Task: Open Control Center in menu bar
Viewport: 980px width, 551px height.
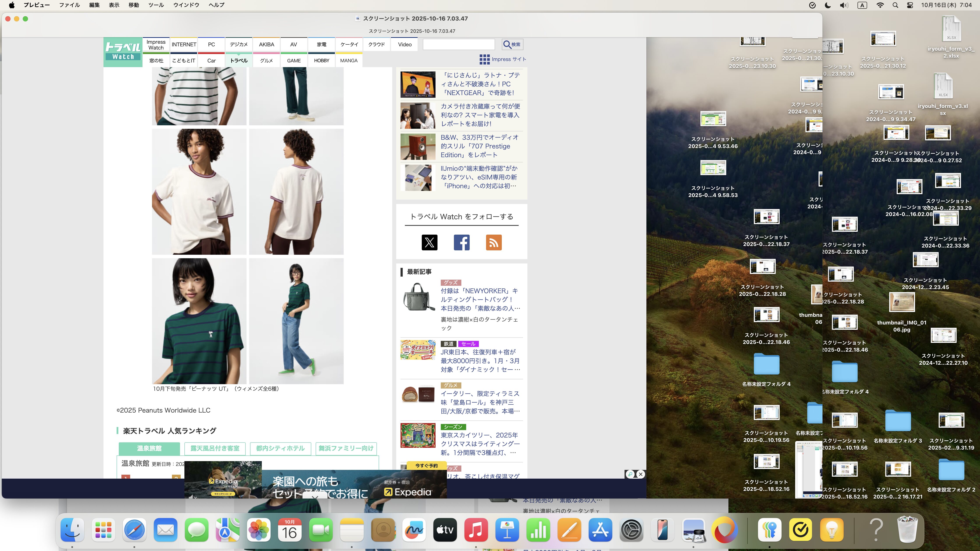Action: click(x=910, y=5)
